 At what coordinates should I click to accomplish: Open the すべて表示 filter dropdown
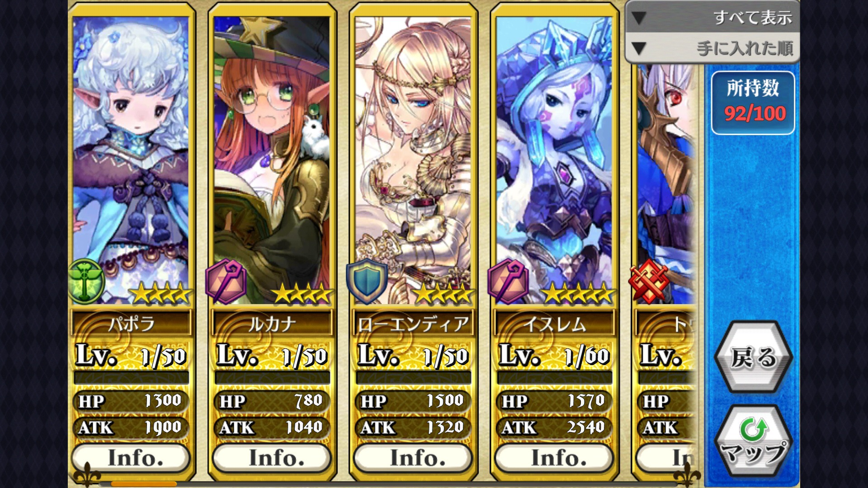point(712,17)
